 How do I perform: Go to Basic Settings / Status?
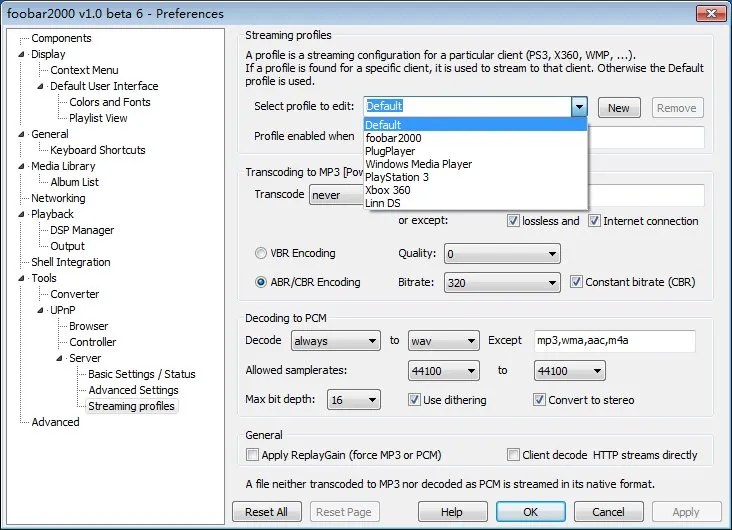(142, 374)
